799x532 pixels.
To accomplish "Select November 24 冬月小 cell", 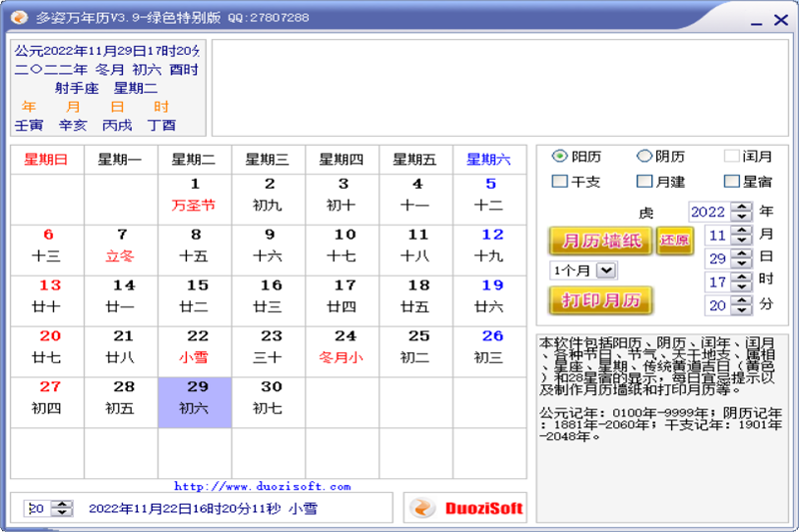I will point(342,351).
